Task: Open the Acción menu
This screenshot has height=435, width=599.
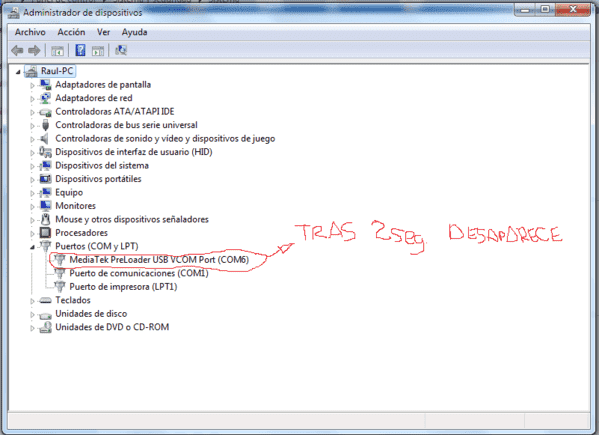Action: (x=71, y=32)
